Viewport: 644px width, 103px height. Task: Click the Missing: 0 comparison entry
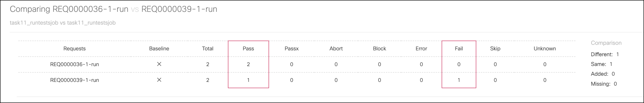click(x=604, y=84)
